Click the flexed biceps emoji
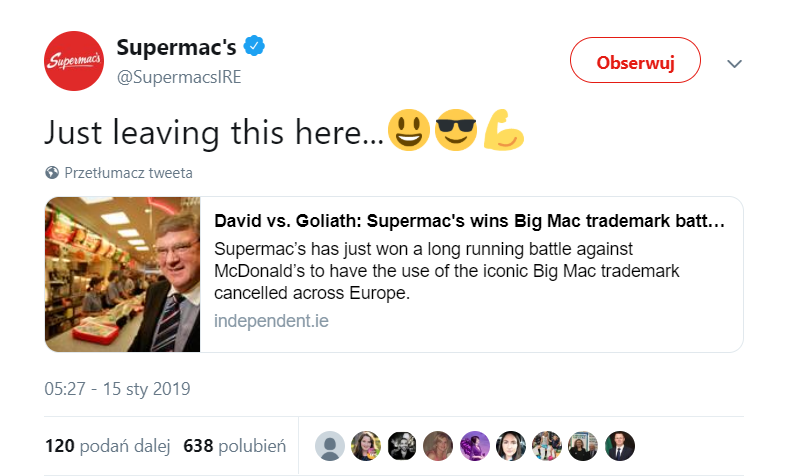The width and height of the screenshot is (788, 476). pyautogui.click(x=504, y=131)
